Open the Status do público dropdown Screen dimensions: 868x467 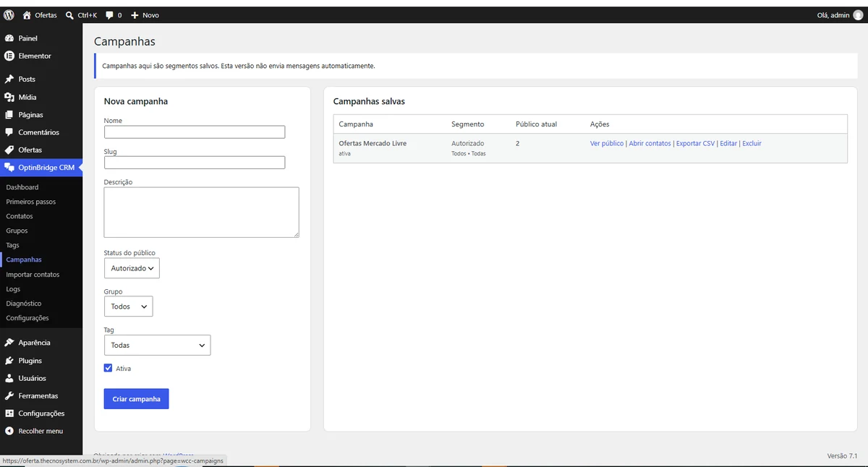(132, 268)
